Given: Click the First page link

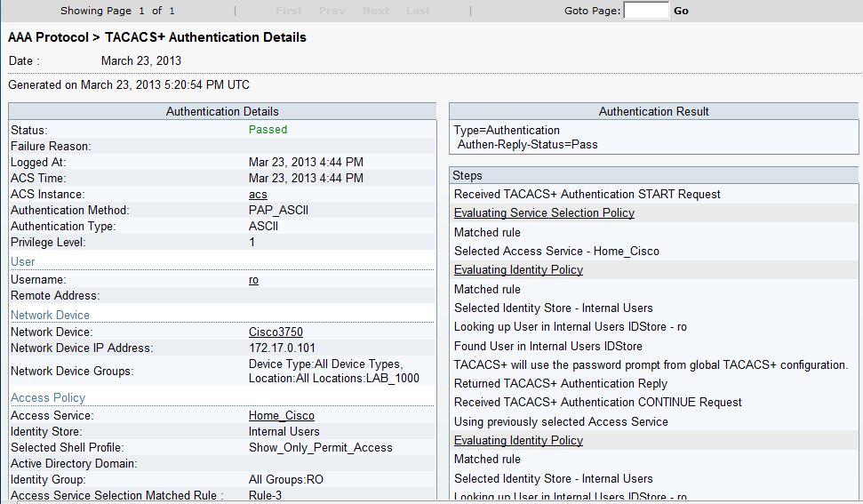Looking at the screenshot, I should [x=289, y=11].
